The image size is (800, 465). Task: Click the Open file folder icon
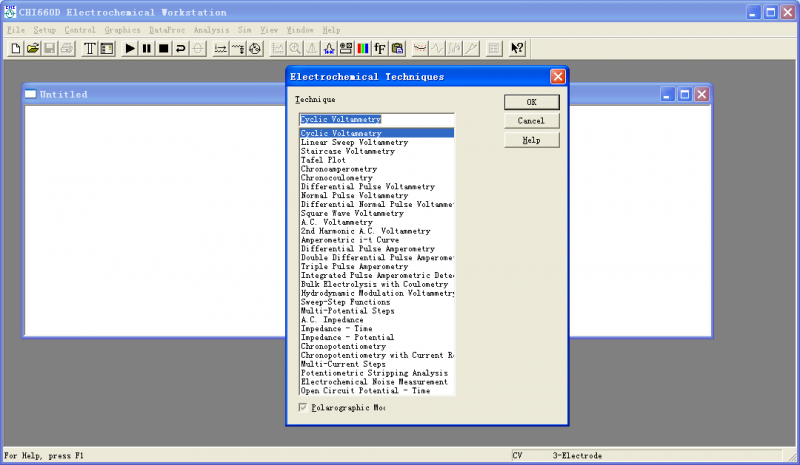[33, 48]
